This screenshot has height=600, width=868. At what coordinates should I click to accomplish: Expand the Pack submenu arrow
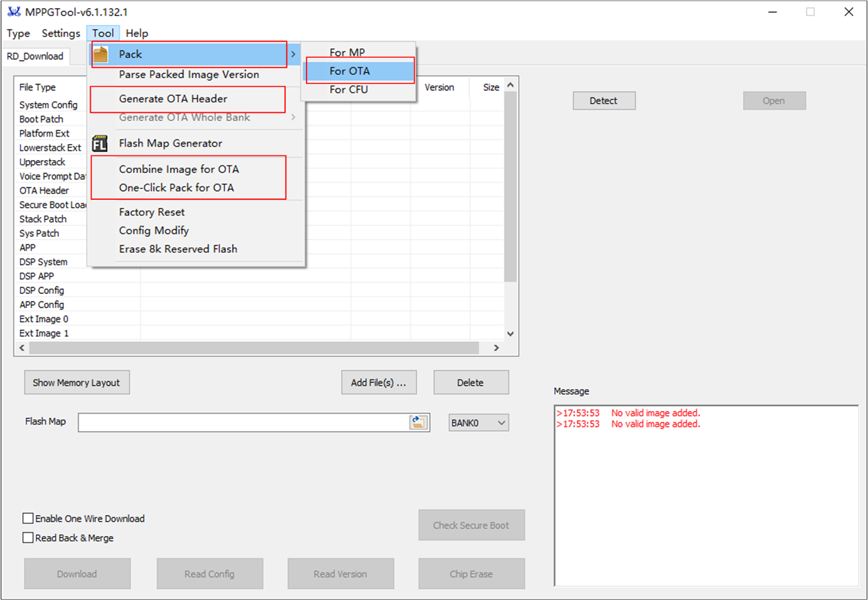pos(293,54)
